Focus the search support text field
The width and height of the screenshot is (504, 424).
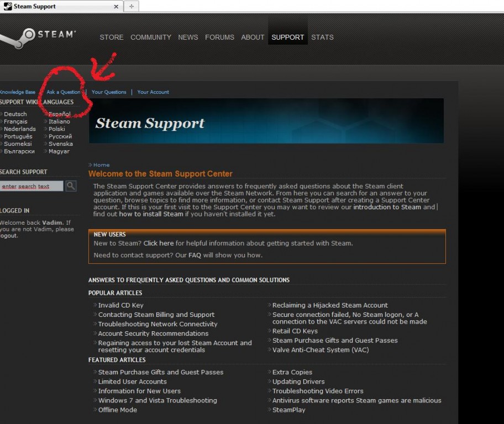pyautogui.click(x=31, y=186)
